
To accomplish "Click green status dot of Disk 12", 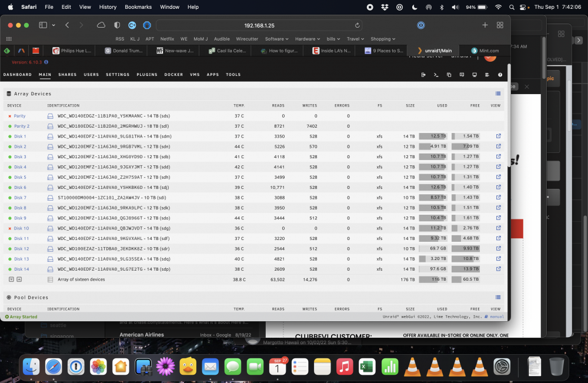I will [x=10, y=249].
